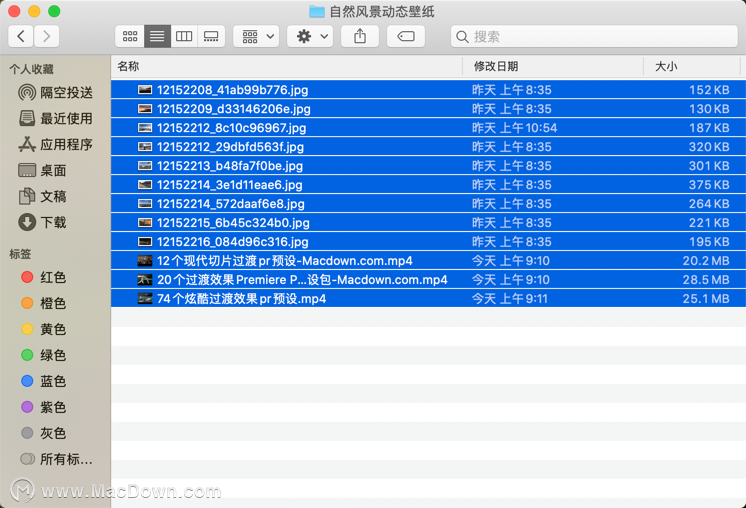Select file 12152216_084d96c316.jpg
This screenshot has width=746, height=508.
428,242
